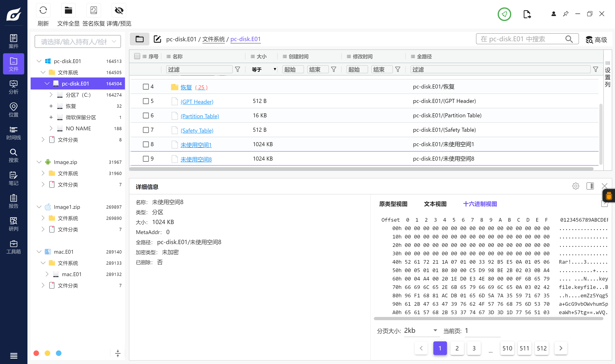Open the 设置列 column settings panel
Viewport: 615px width, 364px height.
point(607,74)
